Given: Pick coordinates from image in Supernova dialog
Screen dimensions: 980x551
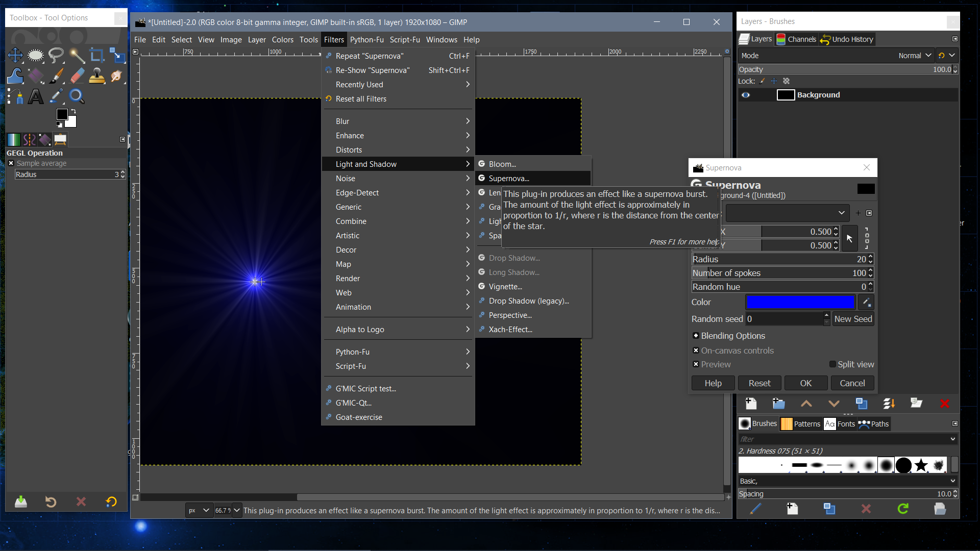Looking at the screenshot, I should pyautogui.click(x=850, y=238).
